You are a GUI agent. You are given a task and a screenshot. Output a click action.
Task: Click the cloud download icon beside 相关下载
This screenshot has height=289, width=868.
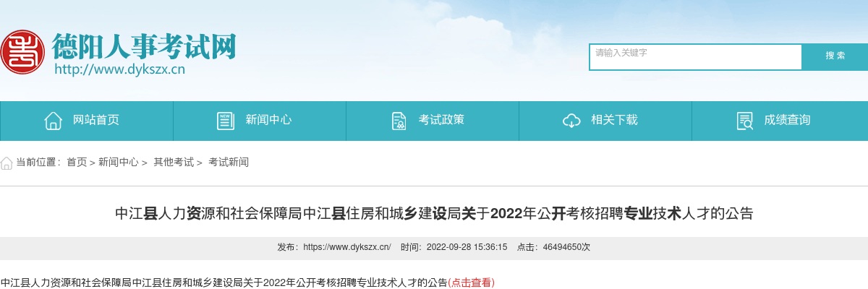[x=571, y=121]
